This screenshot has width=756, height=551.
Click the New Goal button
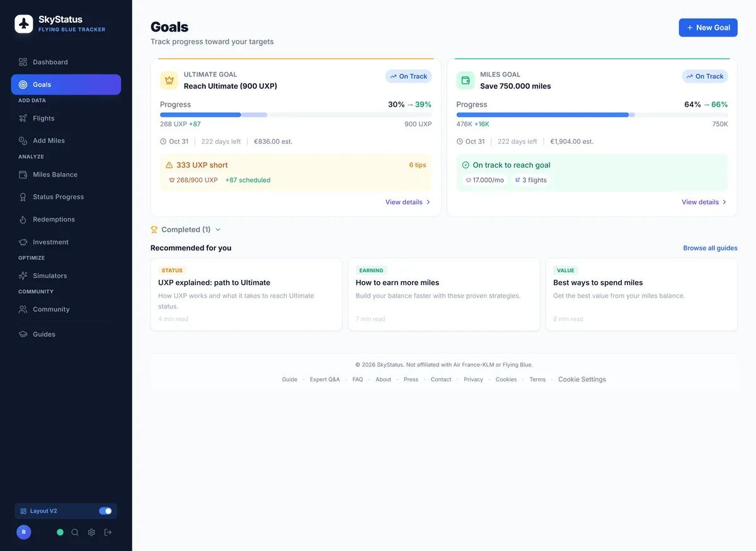click(708, 27)
